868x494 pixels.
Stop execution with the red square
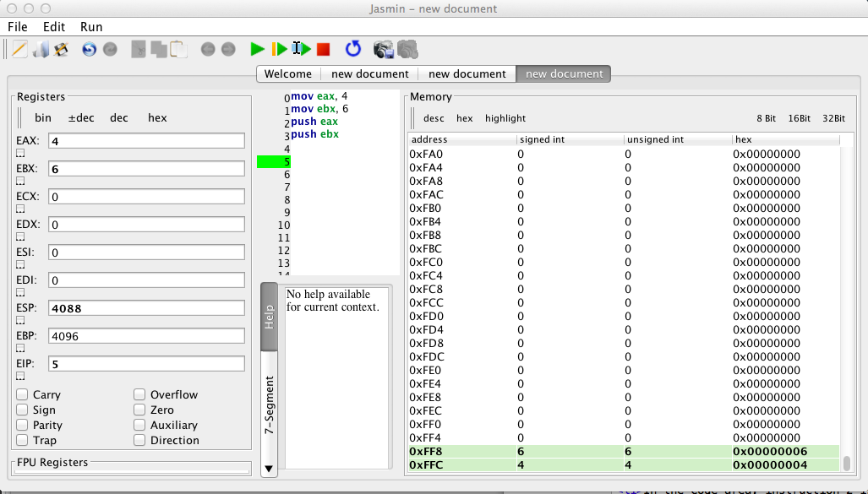point(324,49)
